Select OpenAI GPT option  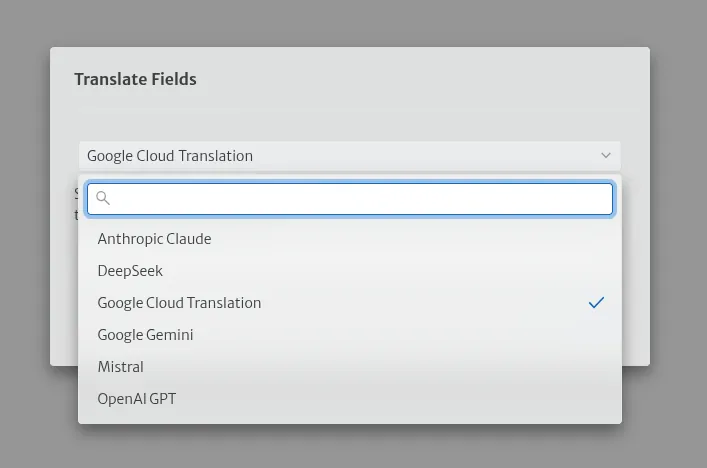click(349, 399)
